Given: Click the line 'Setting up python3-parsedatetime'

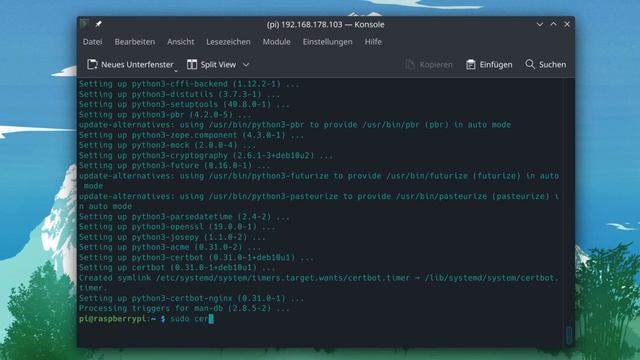Looking at the screenshot, I should click(x=184, y=217).
